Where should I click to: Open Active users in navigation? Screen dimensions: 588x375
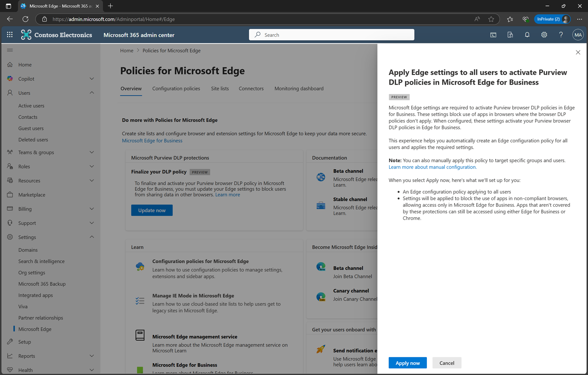(31, 106)
